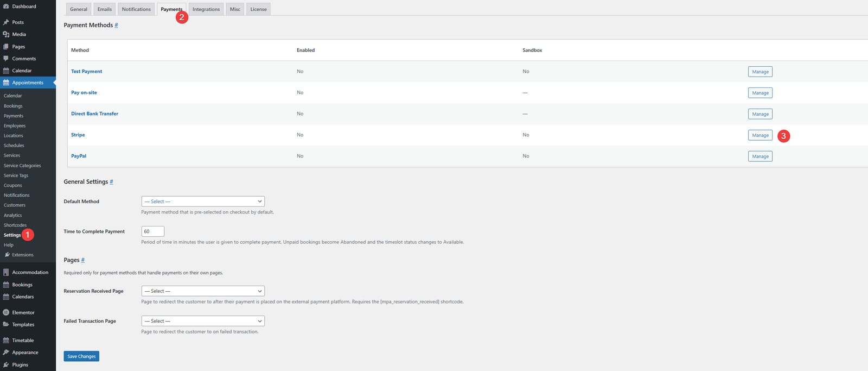Click Manage for Test Payment

(x=760, y=72)
